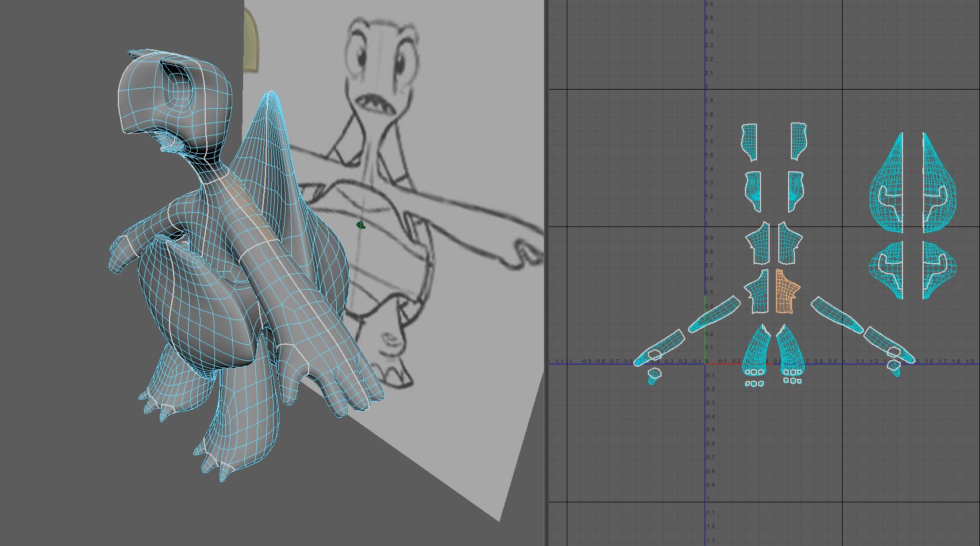980x546 pixels.
Task: Select the third-row left torso UV shell
Action: tap(758, 243)
